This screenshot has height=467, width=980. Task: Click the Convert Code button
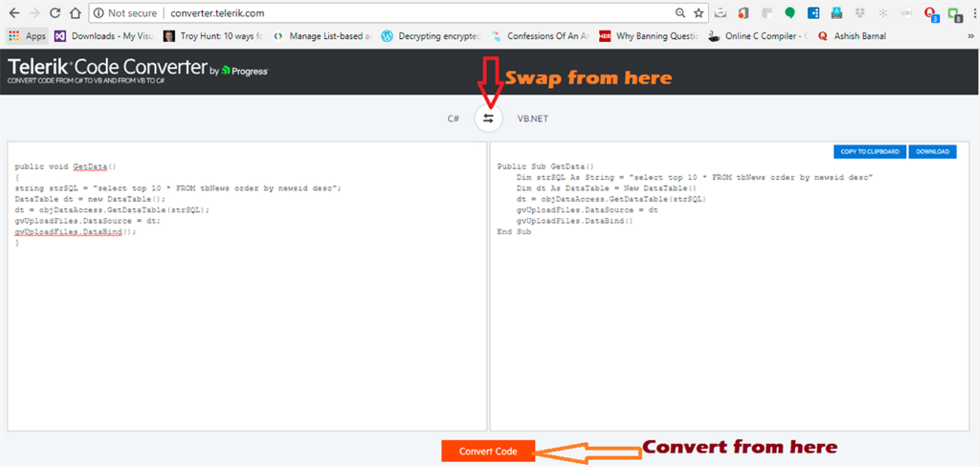click(x=488, y=451)
